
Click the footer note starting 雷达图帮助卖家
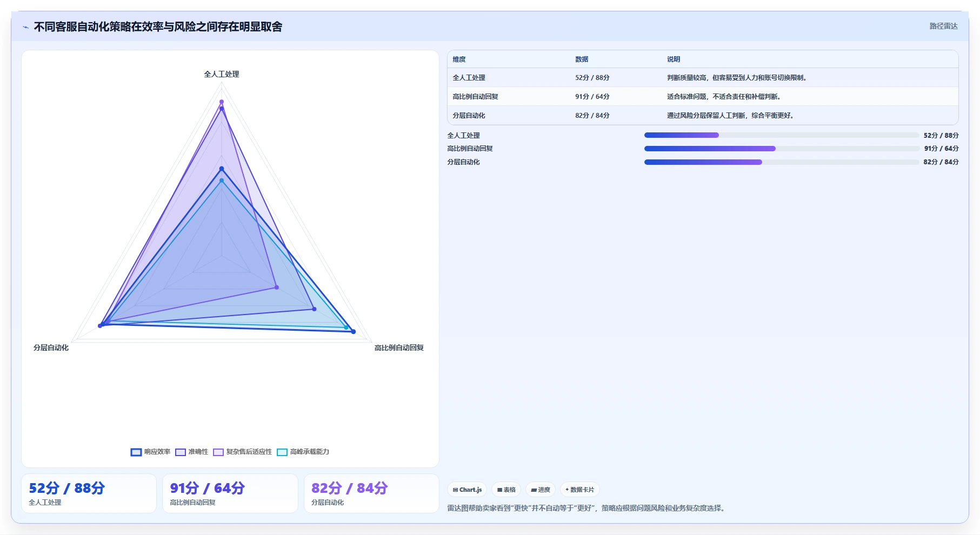click(587, 508)
